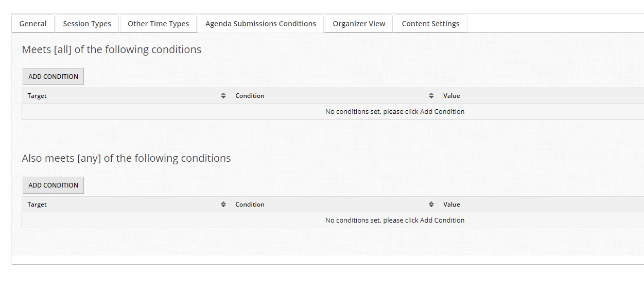Image resolution: width=644 pixels, height=288 pixels.
Task: Click Add Condition under the [any] conditions heading
Action: 53,185
